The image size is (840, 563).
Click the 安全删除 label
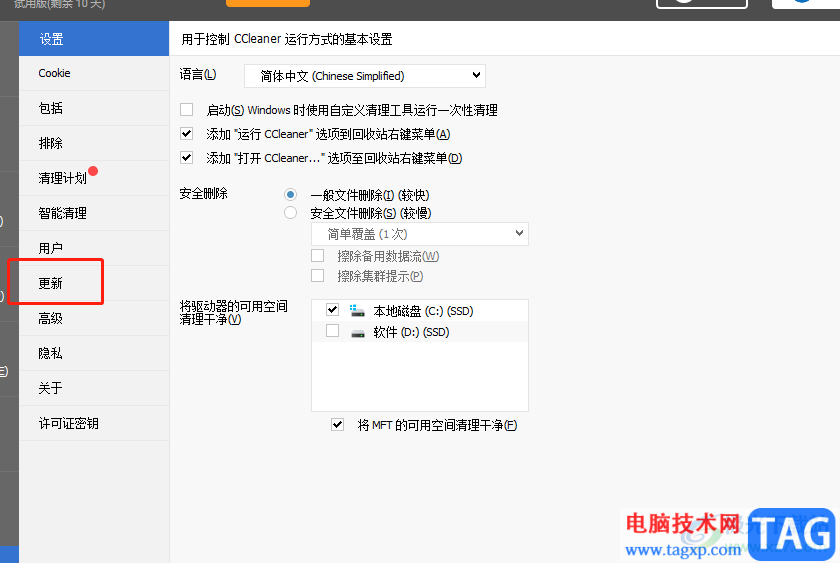tap(204, 193)
